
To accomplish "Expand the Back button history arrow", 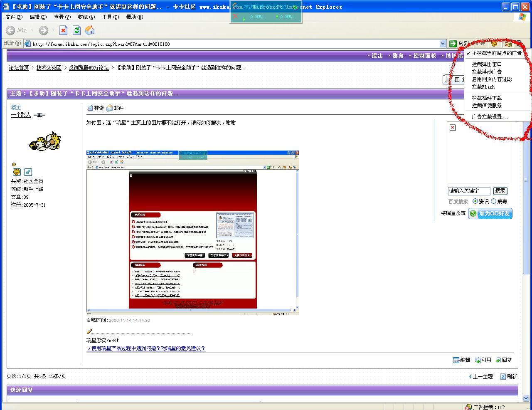I will pos(32,30).
